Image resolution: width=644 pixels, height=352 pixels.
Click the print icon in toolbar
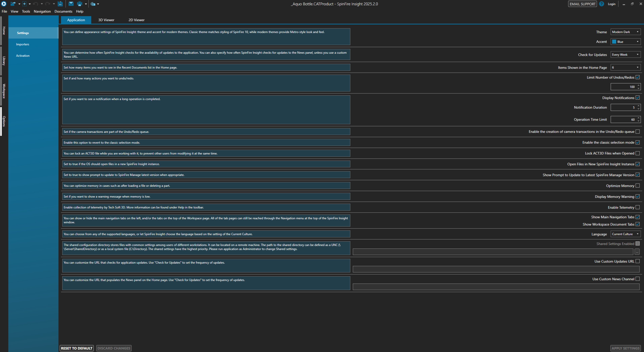tap(79, 4)
